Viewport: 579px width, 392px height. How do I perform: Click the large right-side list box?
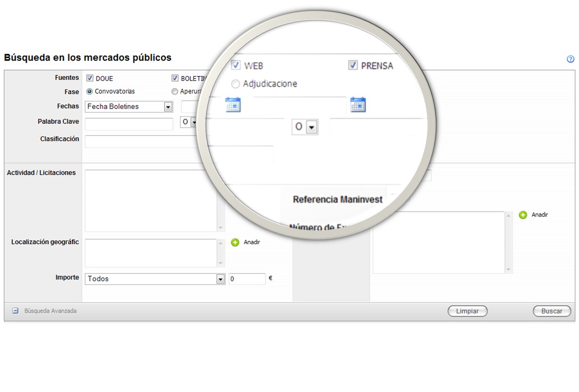[439, 242]
